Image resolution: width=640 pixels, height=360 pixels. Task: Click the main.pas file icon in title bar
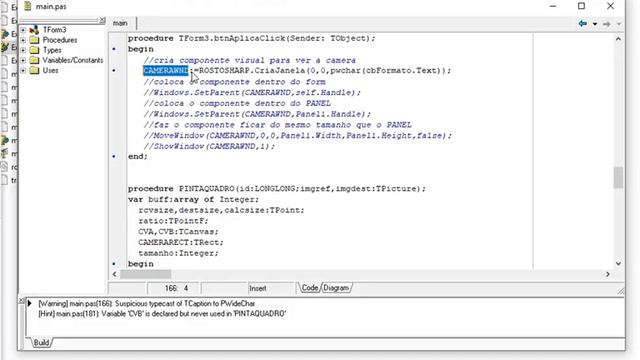coord(28,6)
